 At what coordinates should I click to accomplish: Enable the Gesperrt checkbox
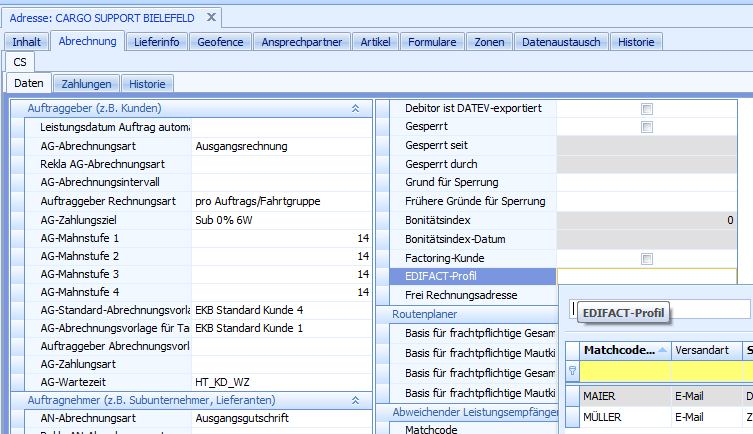click(x=646, y=127)
